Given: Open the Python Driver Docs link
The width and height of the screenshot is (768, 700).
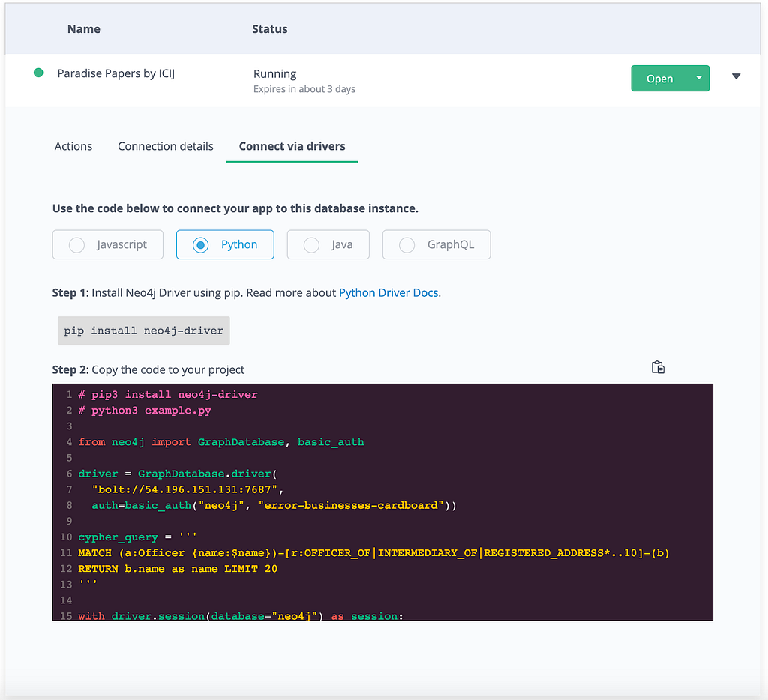Looking at the screenshot, I should 388,293.
